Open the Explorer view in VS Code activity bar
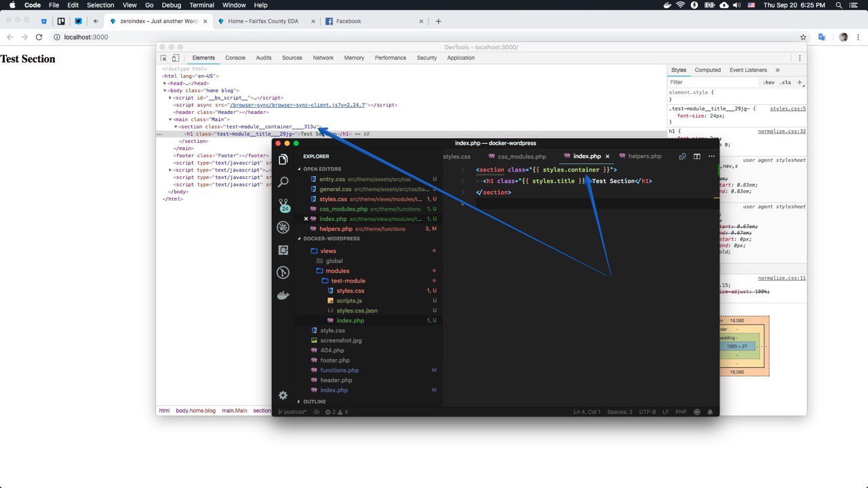Image resolution: width=868 pixels, height=488 pixels. pos(283,159)
